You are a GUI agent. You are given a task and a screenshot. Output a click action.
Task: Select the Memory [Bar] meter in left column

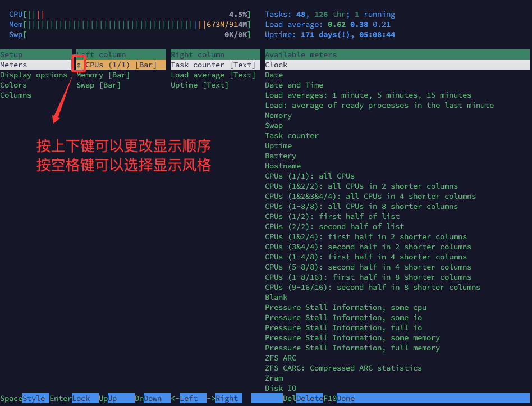103,75
